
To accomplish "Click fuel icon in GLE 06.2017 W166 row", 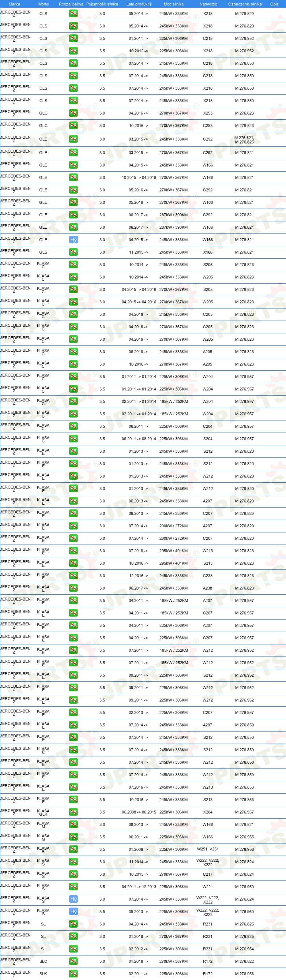I will coord(74,227).
